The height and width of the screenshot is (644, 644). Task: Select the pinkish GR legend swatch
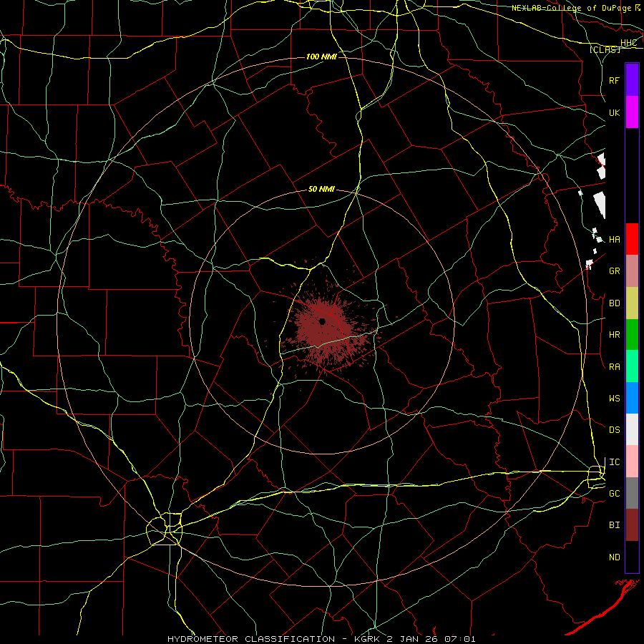tap(632, 271)
